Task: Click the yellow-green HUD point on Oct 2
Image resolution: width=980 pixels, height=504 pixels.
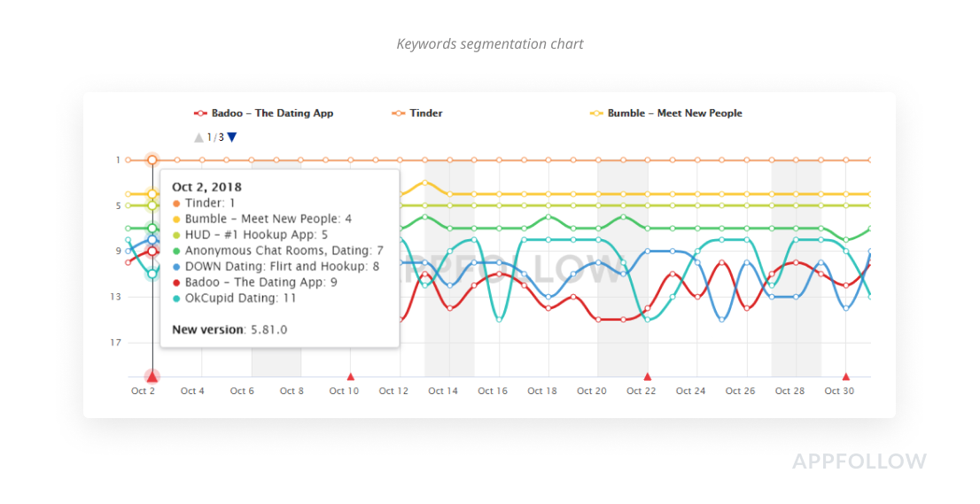Action: click(x=152, y=205)
